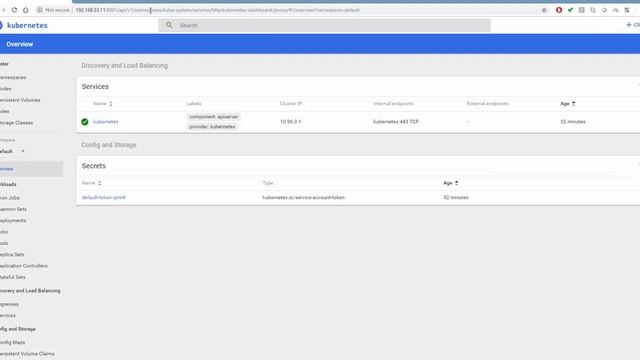Open Namespaces in the sidebar
The height and width of the screenshot is (360, 640).
[x=13, y=77]
